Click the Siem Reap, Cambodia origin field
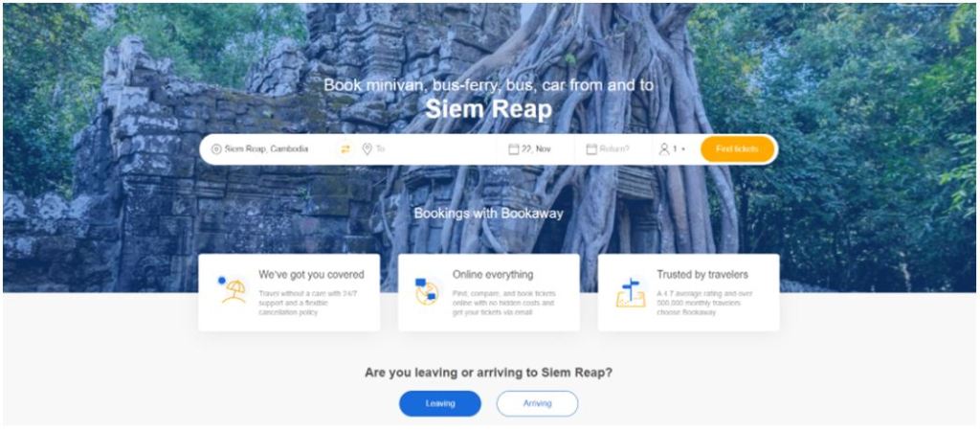Screen dimensions: 980x431 click(x=266, y=149)
